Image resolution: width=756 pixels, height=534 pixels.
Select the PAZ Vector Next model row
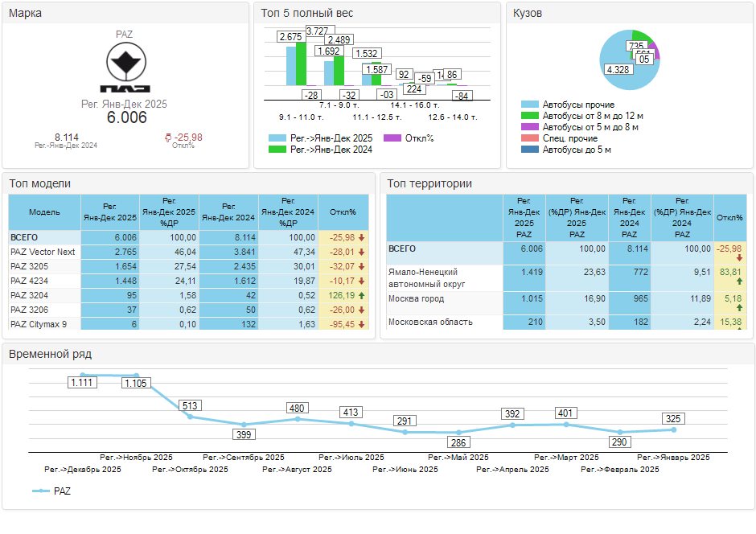click(43, 252)
